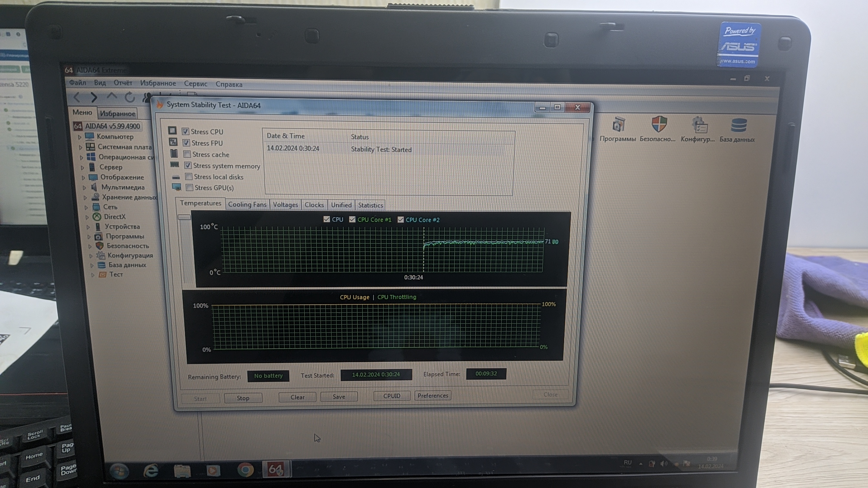Open File Explorer folder in taskbar
This screenshot has height=488, width=868.
click(182, 471)
